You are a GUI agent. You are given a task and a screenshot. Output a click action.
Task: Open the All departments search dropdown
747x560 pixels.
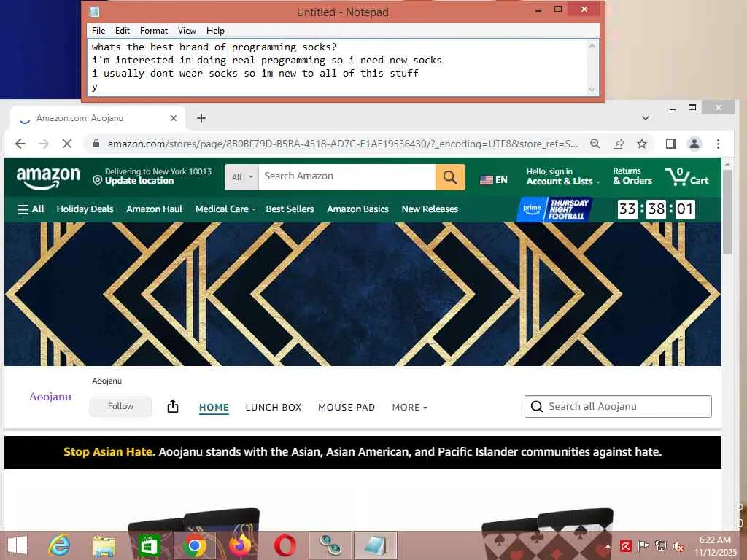tap(241, 177)
